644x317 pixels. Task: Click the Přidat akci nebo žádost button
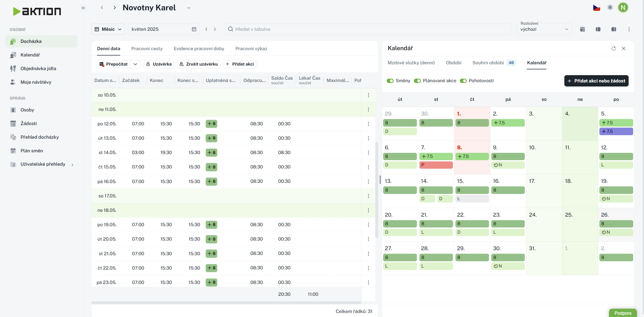[596, 81]
